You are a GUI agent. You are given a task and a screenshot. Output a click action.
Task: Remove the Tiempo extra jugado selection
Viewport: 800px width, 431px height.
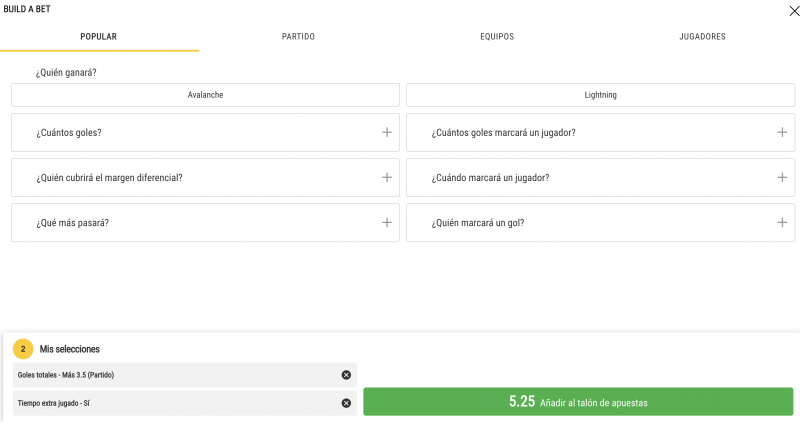tap(346, 403)
